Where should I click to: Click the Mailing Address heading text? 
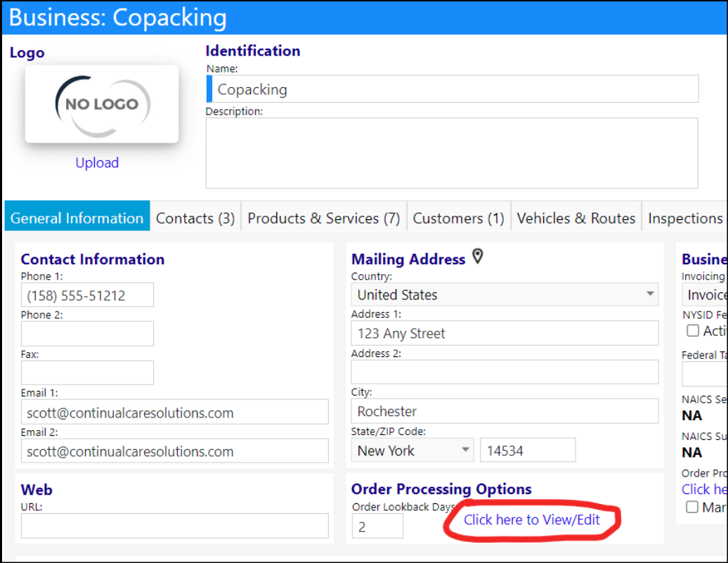(x=408, y=259)
